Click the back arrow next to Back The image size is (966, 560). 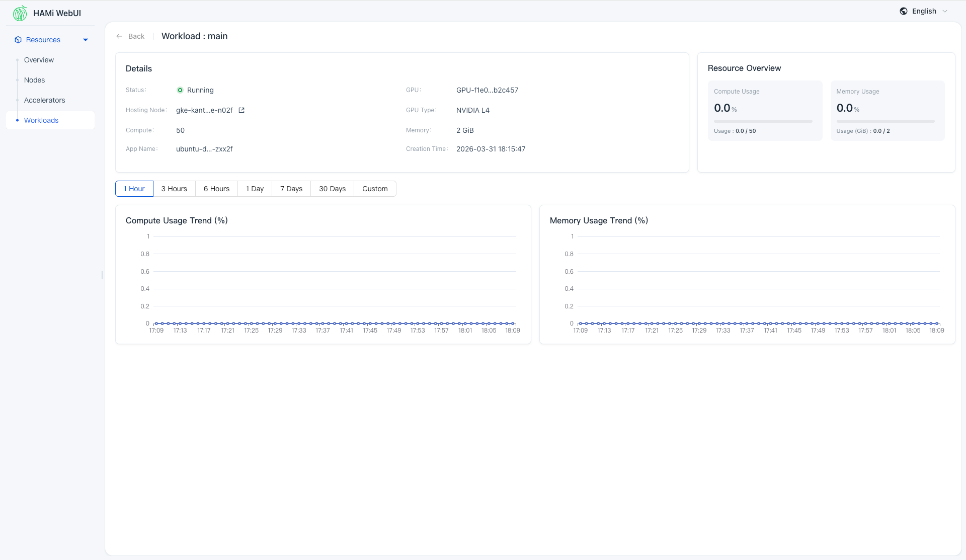(119, 36)
